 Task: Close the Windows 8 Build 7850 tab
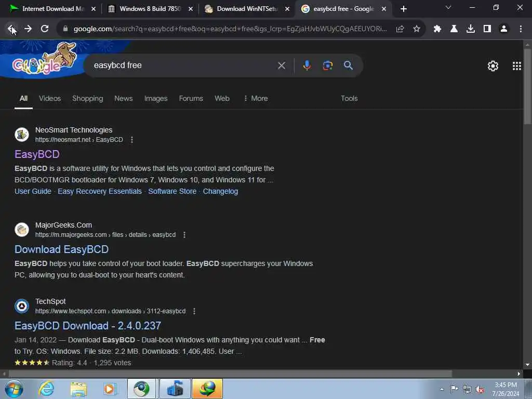[x=191, y=9]
